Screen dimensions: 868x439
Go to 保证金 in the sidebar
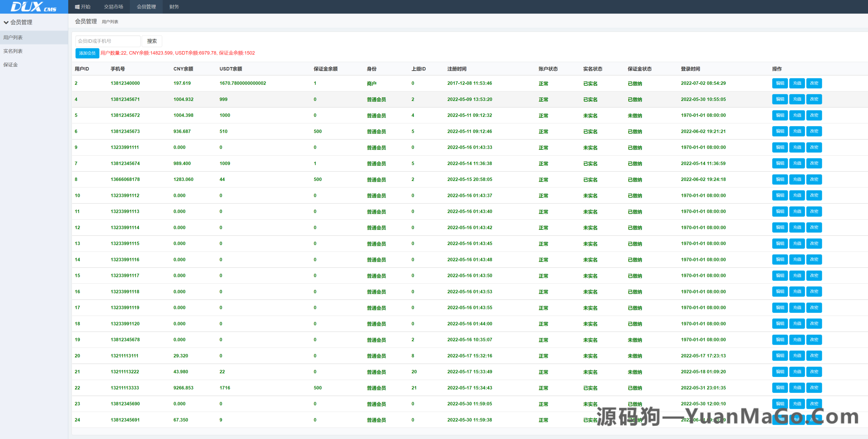[x=11, y=65]
